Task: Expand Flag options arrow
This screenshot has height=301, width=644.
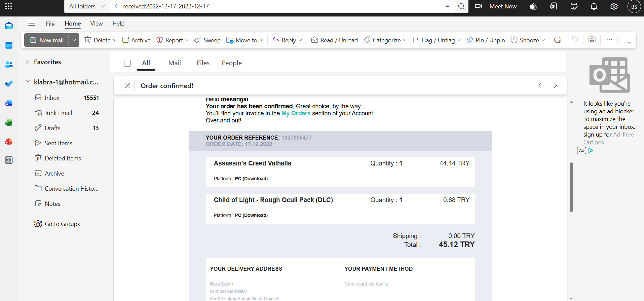Action: (x=459, y=40)
